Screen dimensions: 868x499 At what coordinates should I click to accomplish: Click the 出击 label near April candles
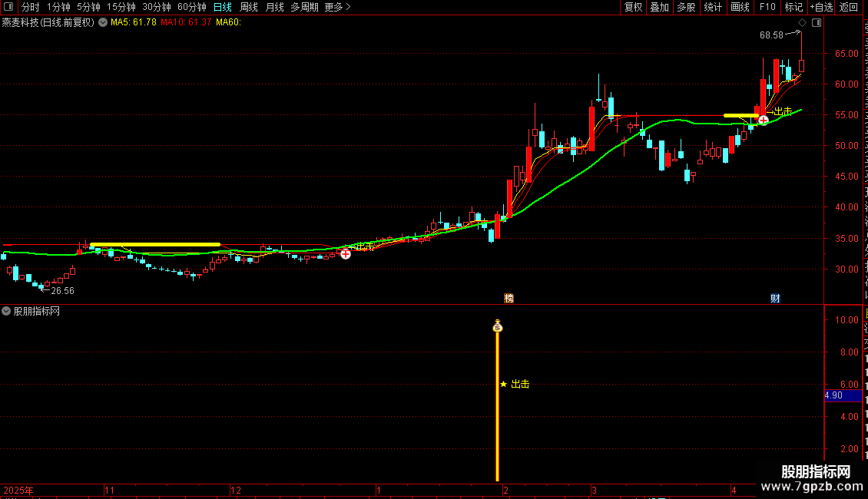click(x=783, y=112)
